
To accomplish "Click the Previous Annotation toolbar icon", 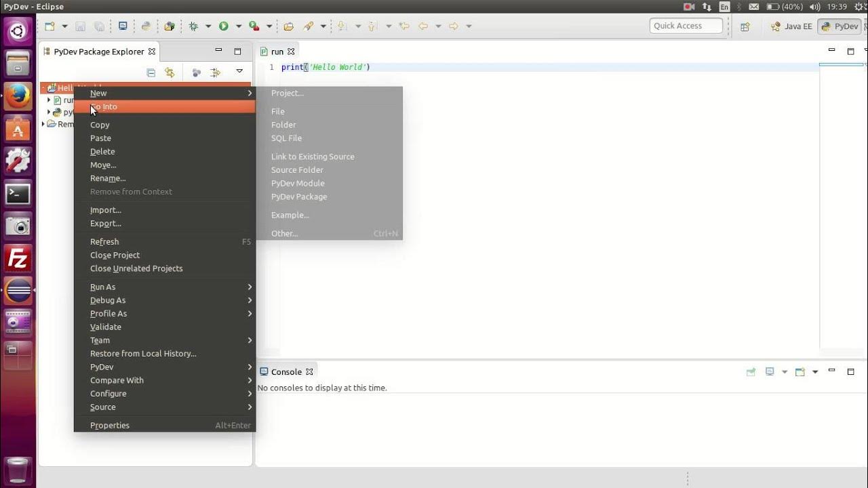I will (372, 26).
